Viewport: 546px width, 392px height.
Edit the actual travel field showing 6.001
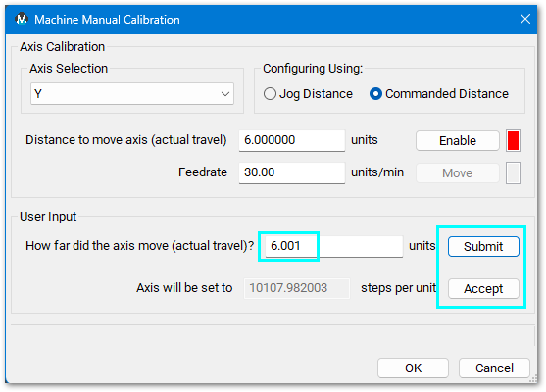pyautogui.click(x=334, y=246)
